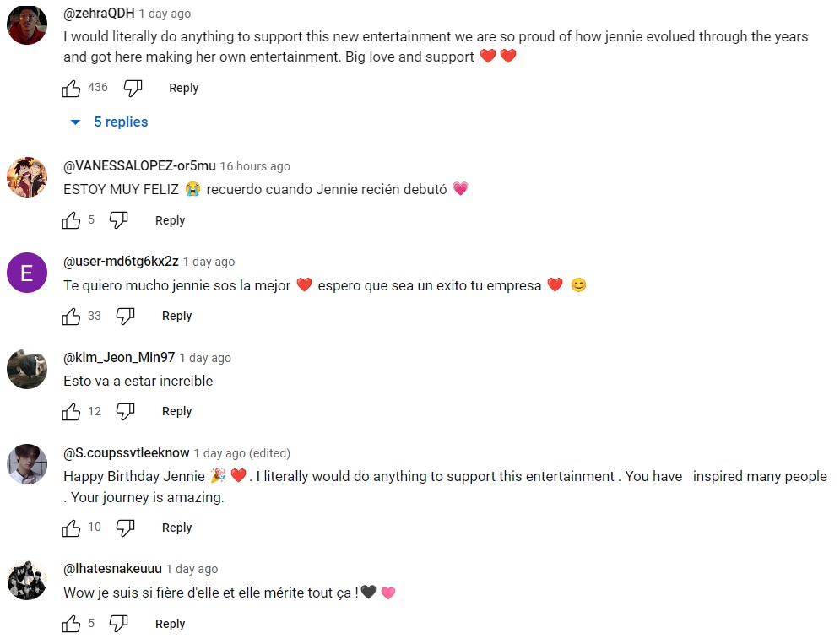This screenshot has height=644, width=840.
Task: Reply to the comment by @Ihatesnakeuuu
Action: click(x=170, y=624)
